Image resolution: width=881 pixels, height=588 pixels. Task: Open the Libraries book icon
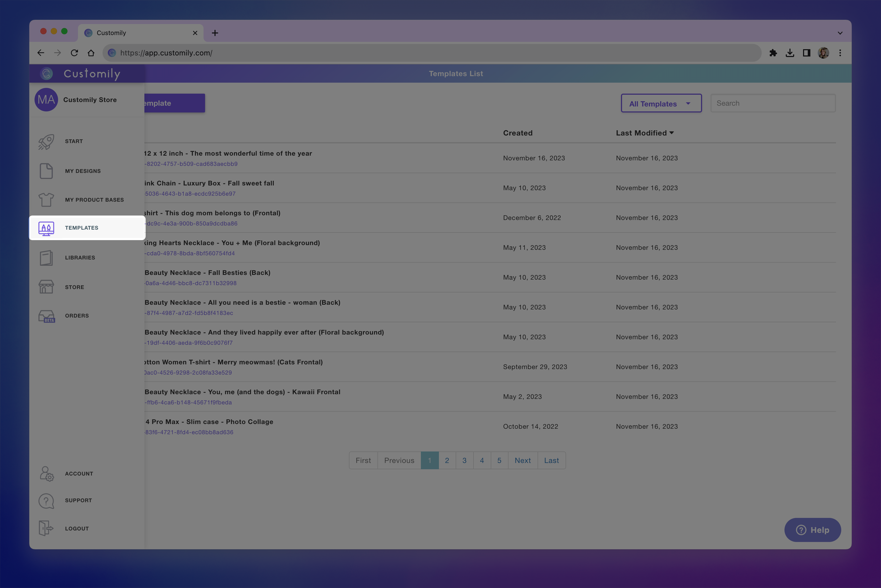coord(46,258)
